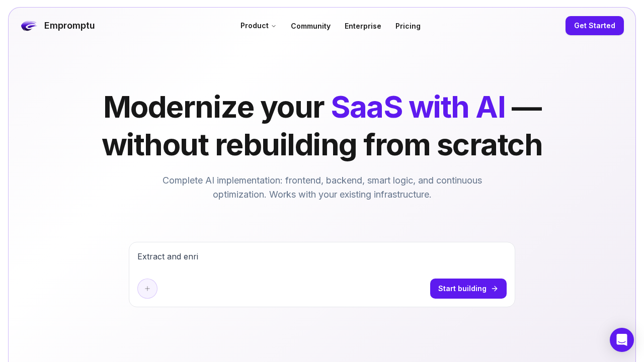Open the Product menu
The image size is (644, 362).
coord(255,26)
